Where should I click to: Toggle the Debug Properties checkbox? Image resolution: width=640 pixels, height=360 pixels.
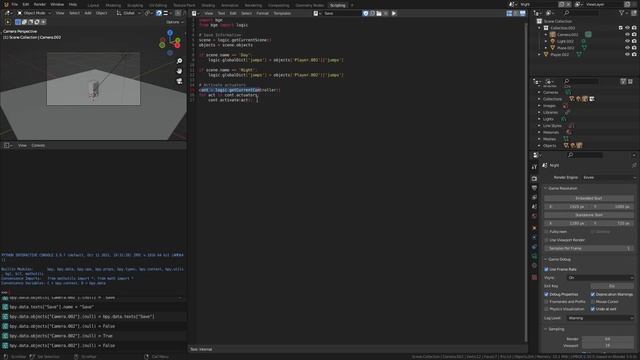[x=546, y=294]
